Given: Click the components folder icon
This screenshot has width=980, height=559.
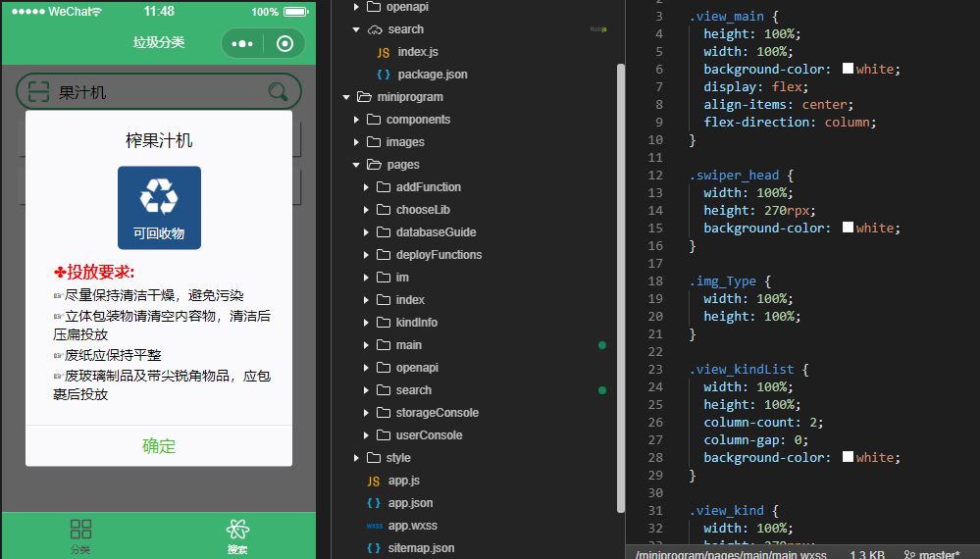Looking at the screenshot, I should click(374, 120).
